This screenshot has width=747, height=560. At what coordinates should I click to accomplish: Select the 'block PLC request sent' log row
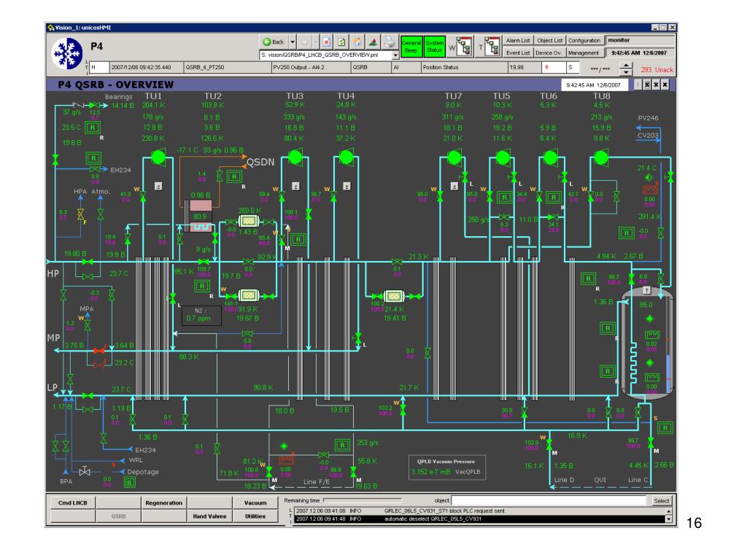click(x=479, y=511)
